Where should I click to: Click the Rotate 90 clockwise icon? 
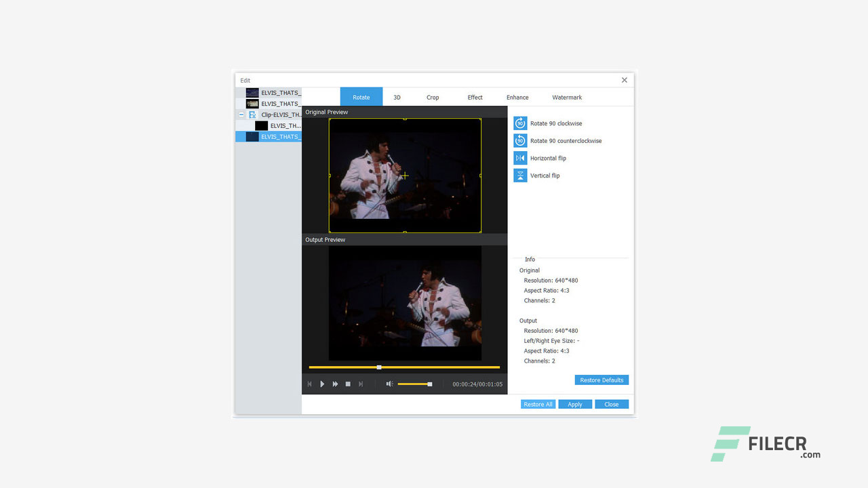pos(520,123)
